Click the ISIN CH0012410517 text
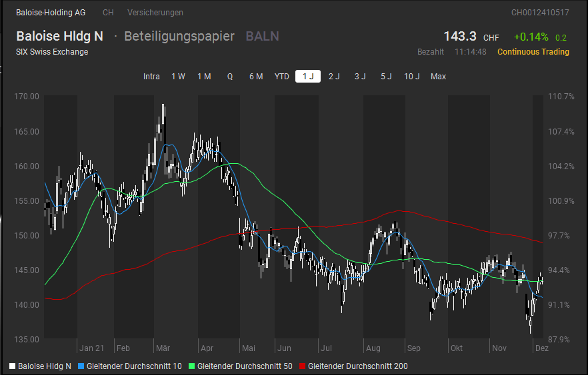 540,13
